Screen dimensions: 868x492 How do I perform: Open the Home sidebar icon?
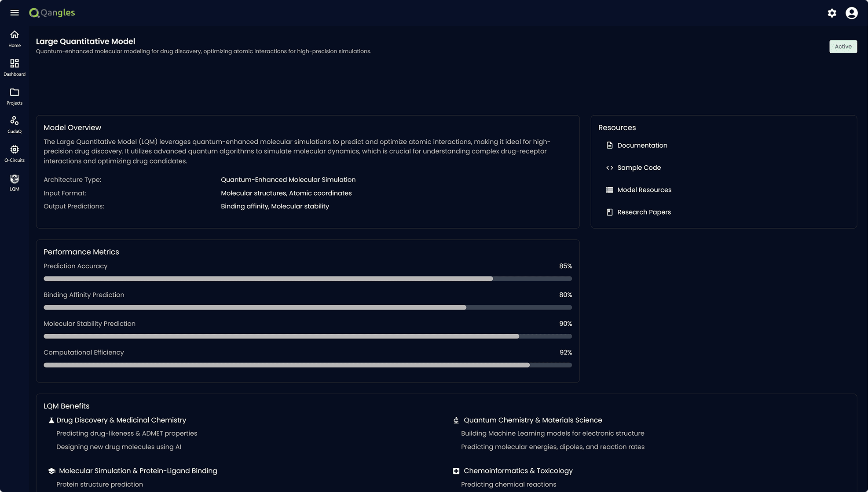coord(14,35)
